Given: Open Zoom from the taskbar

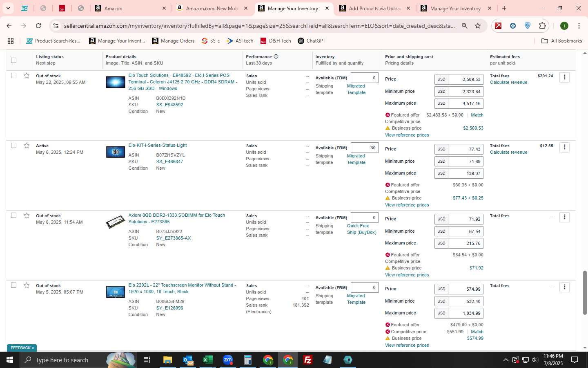Looking at the screenshot, I should coord(228,360).
